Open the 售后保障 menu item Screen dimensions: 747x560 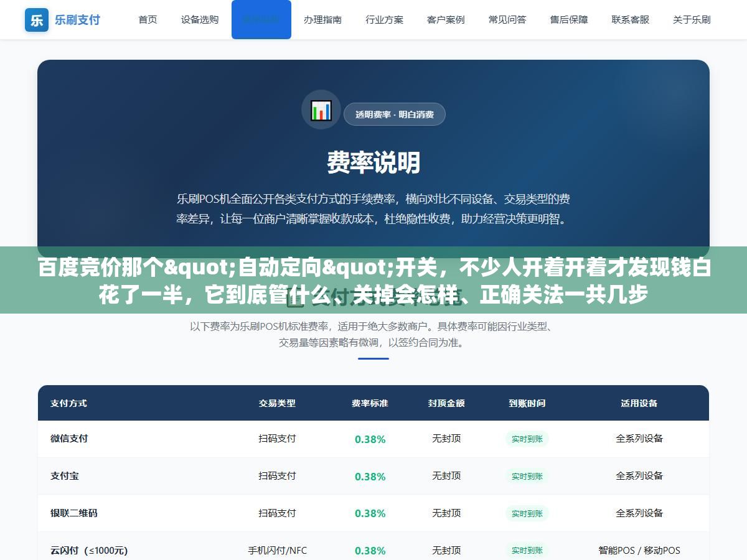pos(569,19)
